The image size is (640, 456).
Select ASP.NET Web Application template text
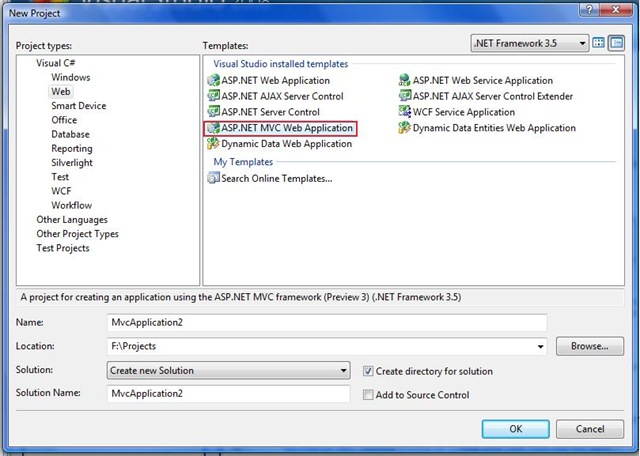[276, 80]
